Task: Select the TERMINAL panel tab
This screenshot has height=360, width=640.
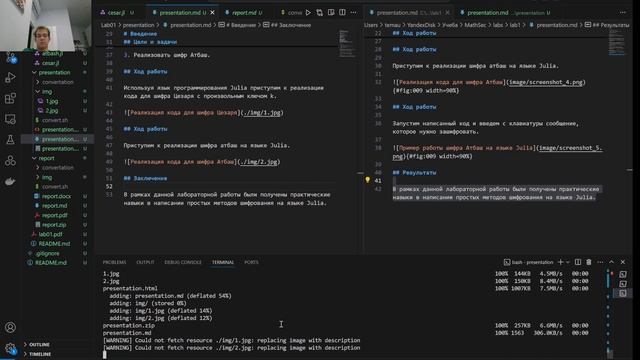Action: (223, 262)
